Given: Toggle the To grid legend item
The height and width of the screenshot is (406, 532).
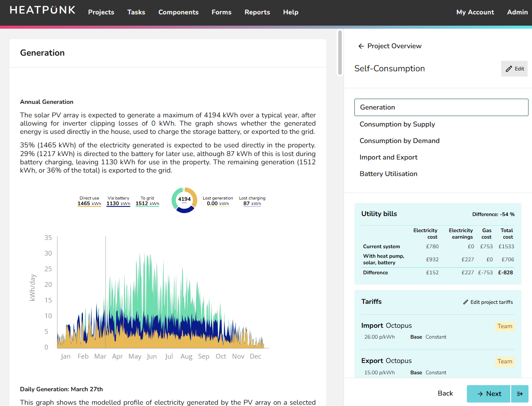Looking at the screenshot, I should coord(147,201).
